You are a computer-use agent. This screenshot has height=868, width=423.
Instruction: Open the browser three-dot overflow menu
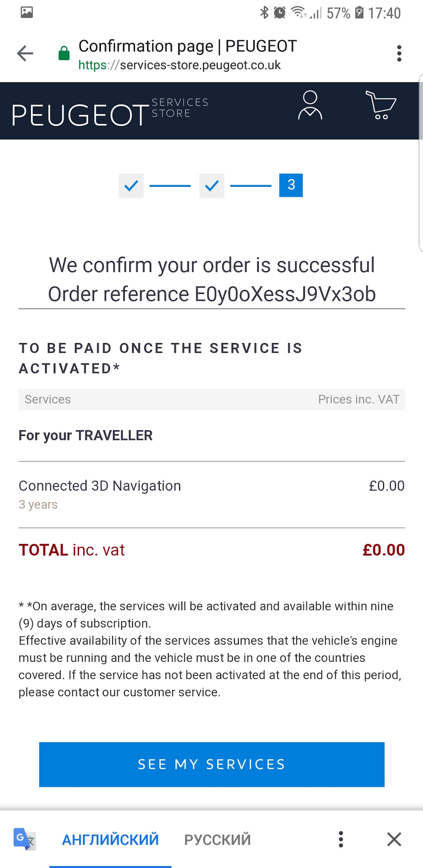coord(399,53)
